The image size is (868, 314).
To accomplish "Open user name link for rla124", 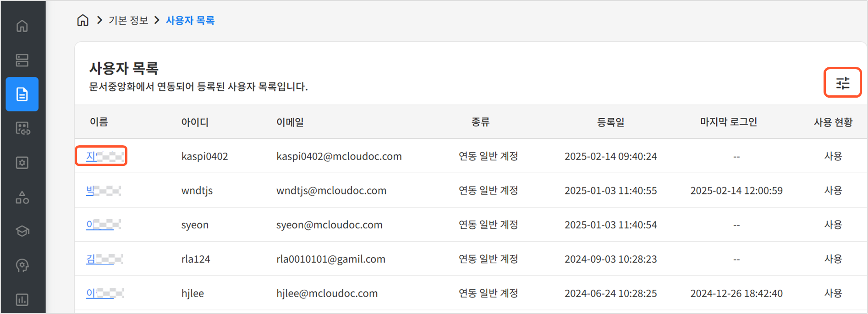I will tap(91, 259).
